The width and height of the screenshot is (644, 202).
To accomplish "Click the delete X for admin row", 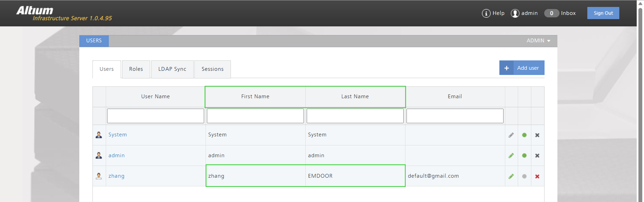I will (x=537, y=155).
